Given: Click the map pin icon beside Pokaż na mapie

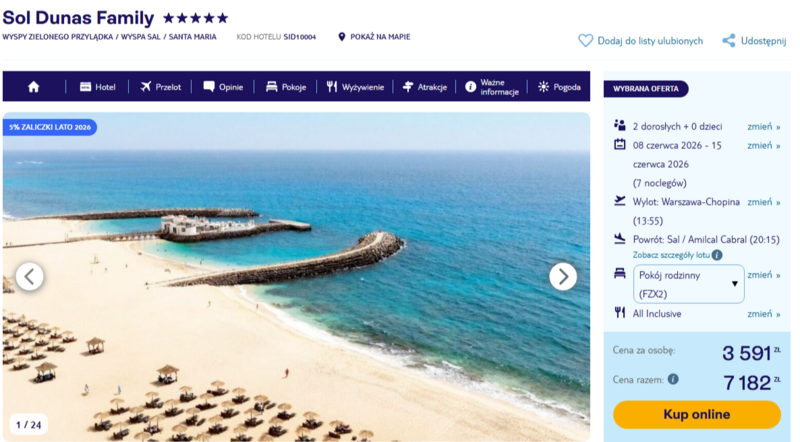Looking at the screenshot, I should [342, 37].
